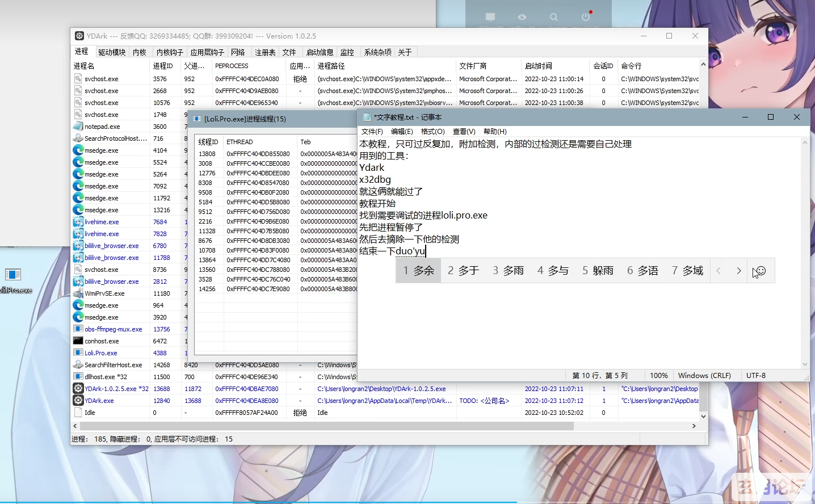The image size is (815, 504).
Task: Sort threads by ETHREAD header
Action: [260, 142]
